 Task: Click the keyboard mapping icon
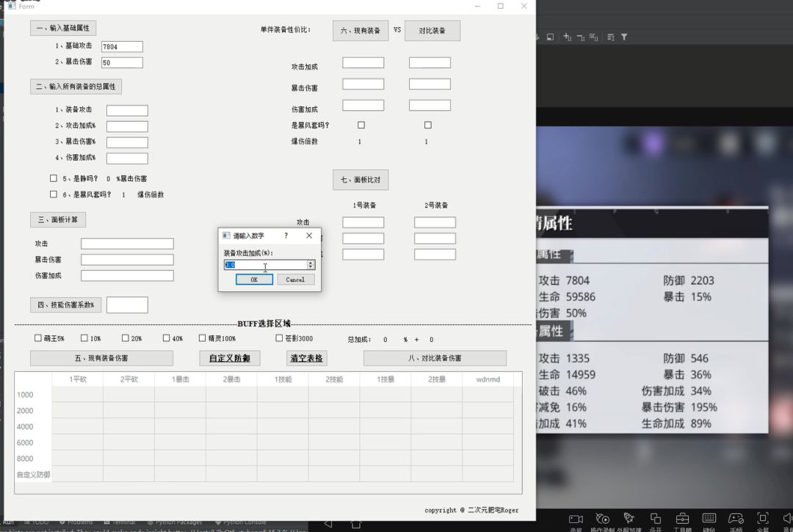pos(709,518)
